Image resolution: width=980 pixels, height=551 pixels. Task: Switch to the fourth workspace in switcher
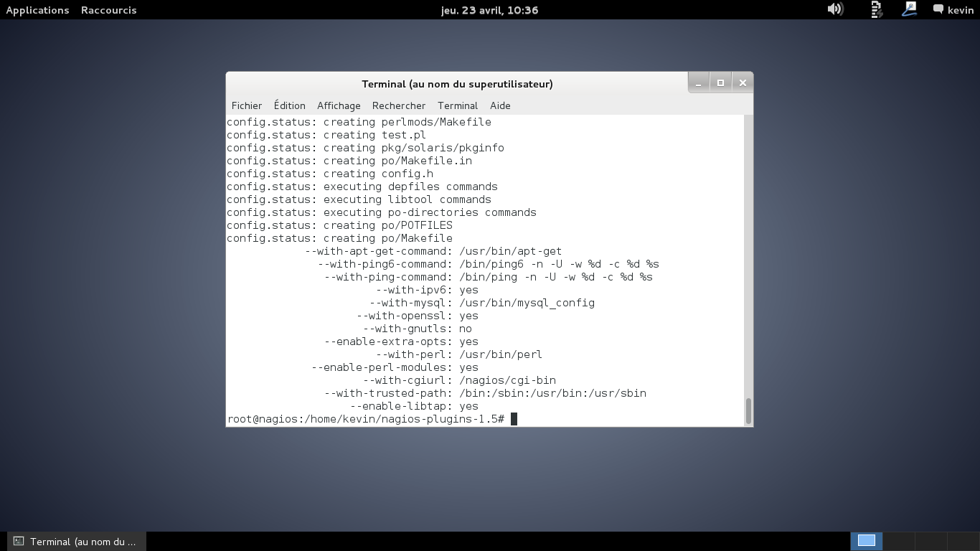[963, 541]
